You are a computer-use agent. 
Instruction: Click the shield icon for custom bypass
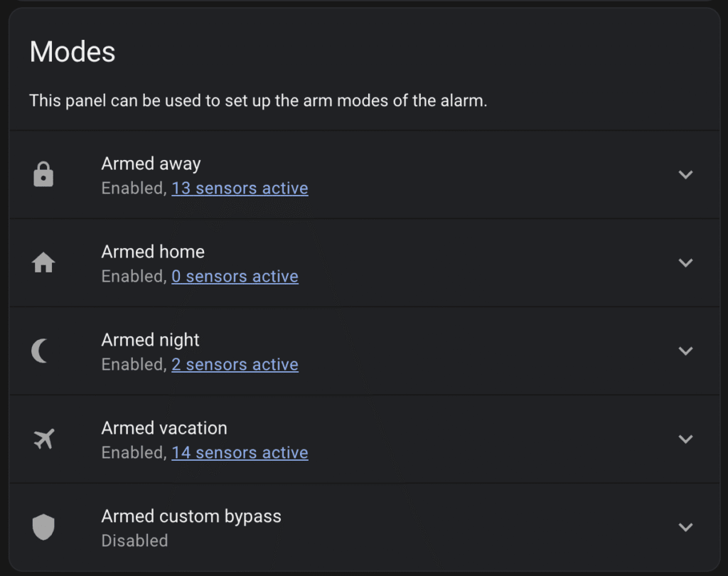[x=43, y=527]
